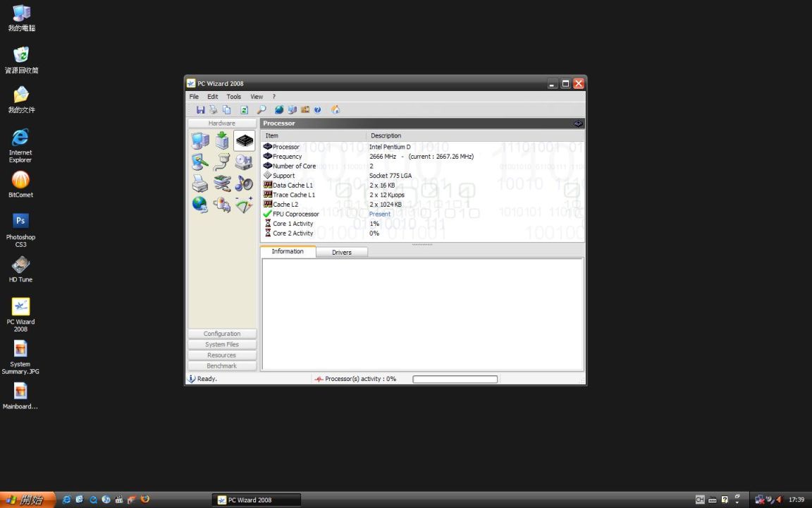Image resolution: width=812 pixels, height=508 pixels.
Task: Select the Cache L2 row
Action: [x=422, y=204]
